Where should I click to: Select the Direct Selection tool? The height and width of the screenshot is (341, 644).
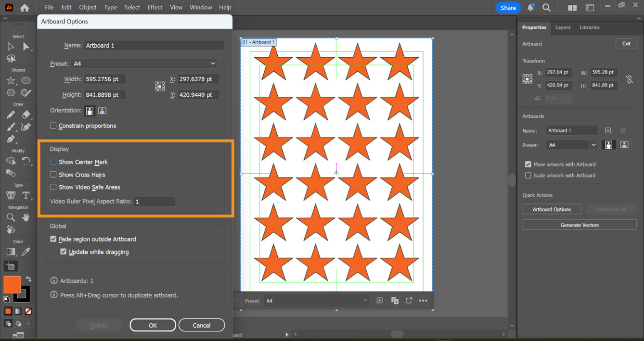(27, 46)
